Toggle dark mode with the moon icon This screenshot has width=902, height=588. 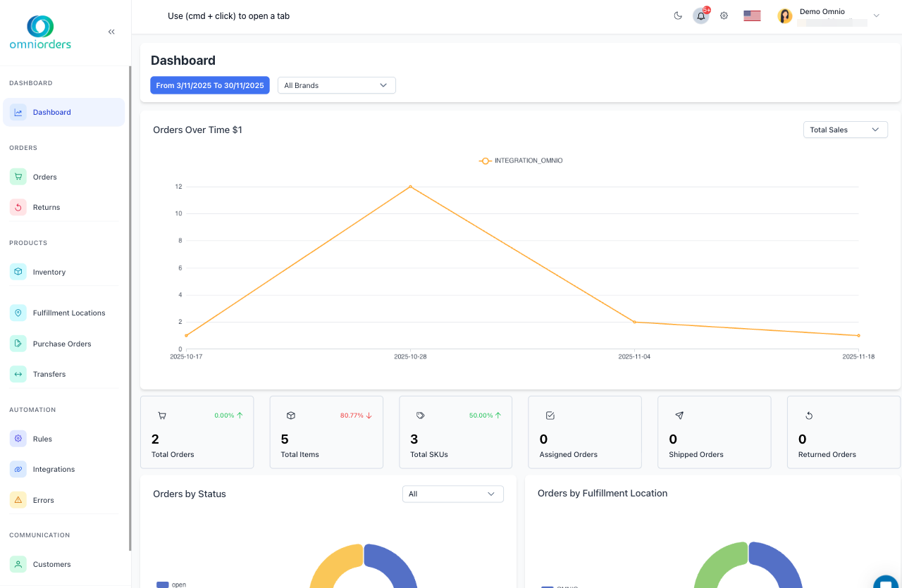coord(677,15)
